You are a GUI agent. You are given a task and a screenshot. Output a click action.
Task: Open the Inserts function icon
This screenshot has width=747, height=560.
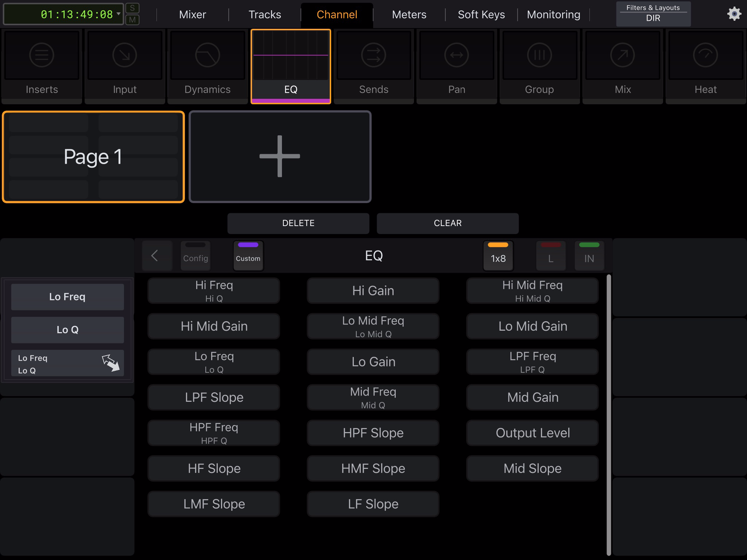(42, 55)
